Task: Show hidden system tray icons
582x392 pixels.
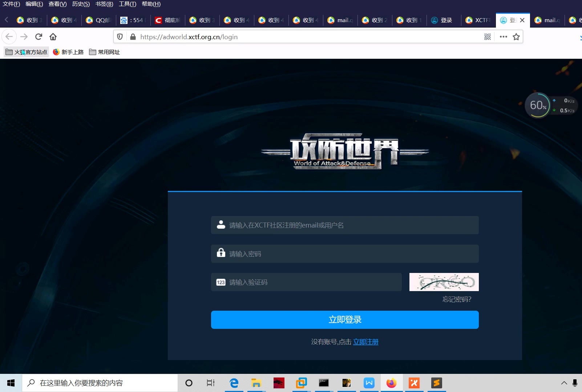Action: (564, 383)
